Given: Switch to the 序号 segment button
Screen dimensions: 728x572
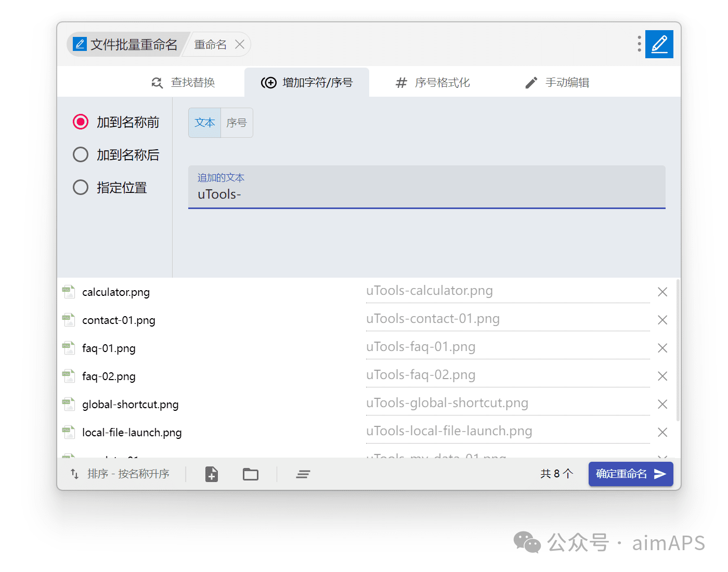Looking at the screenshot, I should tap(237, 123).
